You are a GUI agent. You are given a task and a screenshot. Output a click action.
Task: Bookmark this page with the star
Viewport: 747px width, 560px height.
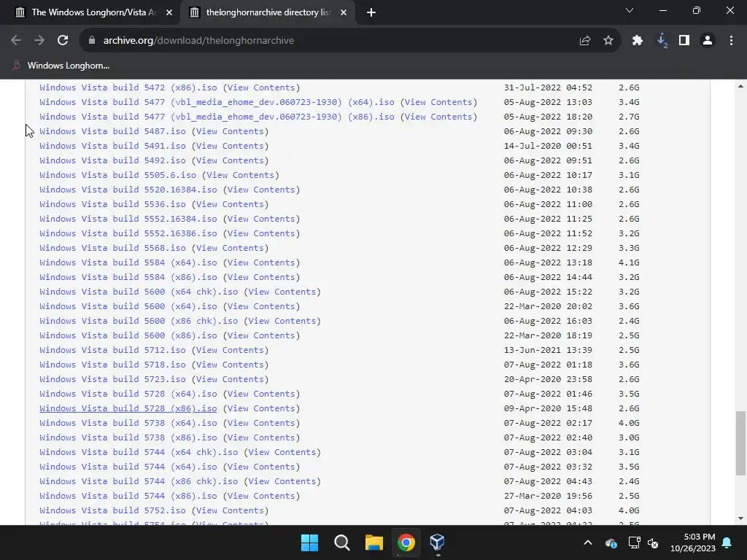(608, 41)
